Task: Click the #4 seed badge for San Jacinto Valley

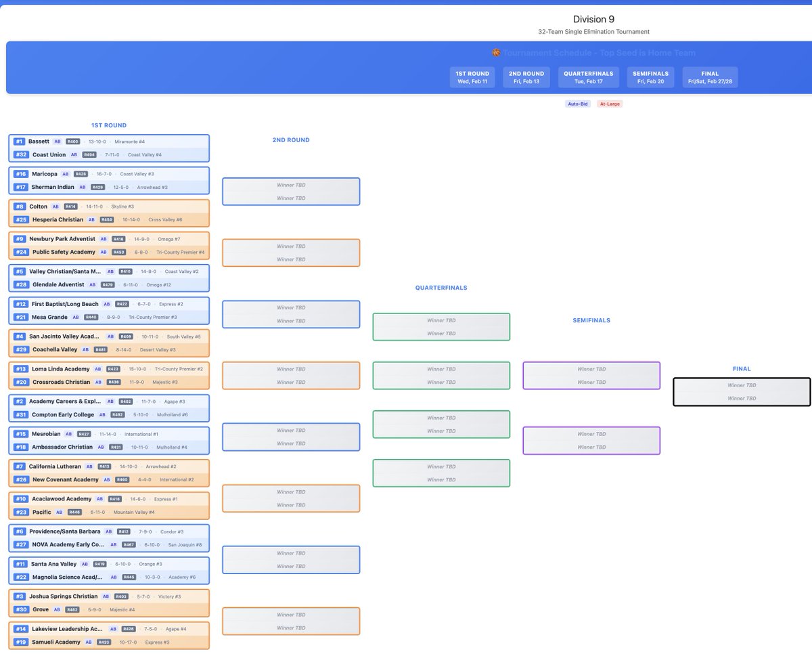Action: click(x=20, y=336)
